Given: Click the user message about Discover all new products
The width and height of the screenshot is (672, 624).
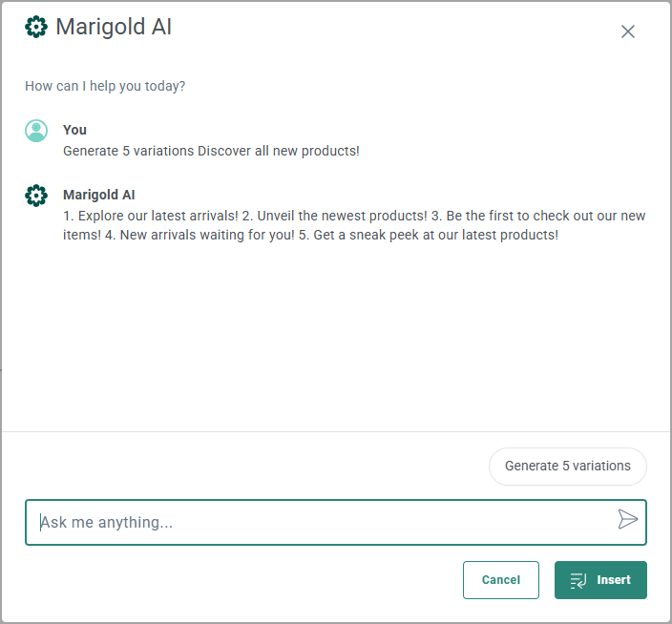Looking at the screenshot, I should pos(211,151).
